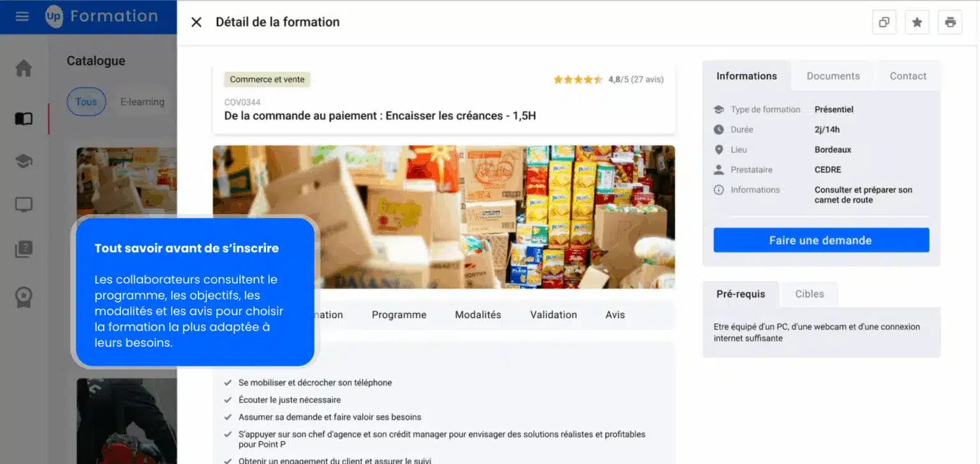The width and height of the screenshot is (980, 464).
Task: Click the quiz question-mark sidebar icon
Action: pos(24,250)
